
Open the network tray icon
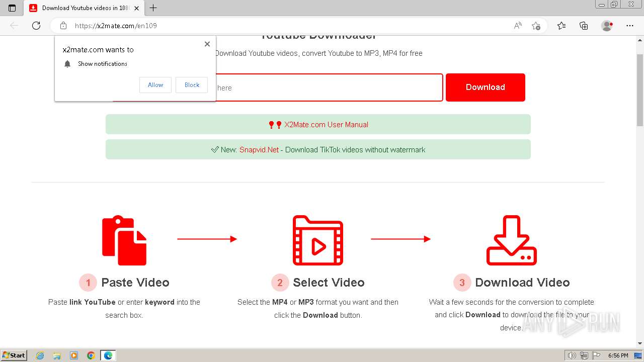coord(584,355)
